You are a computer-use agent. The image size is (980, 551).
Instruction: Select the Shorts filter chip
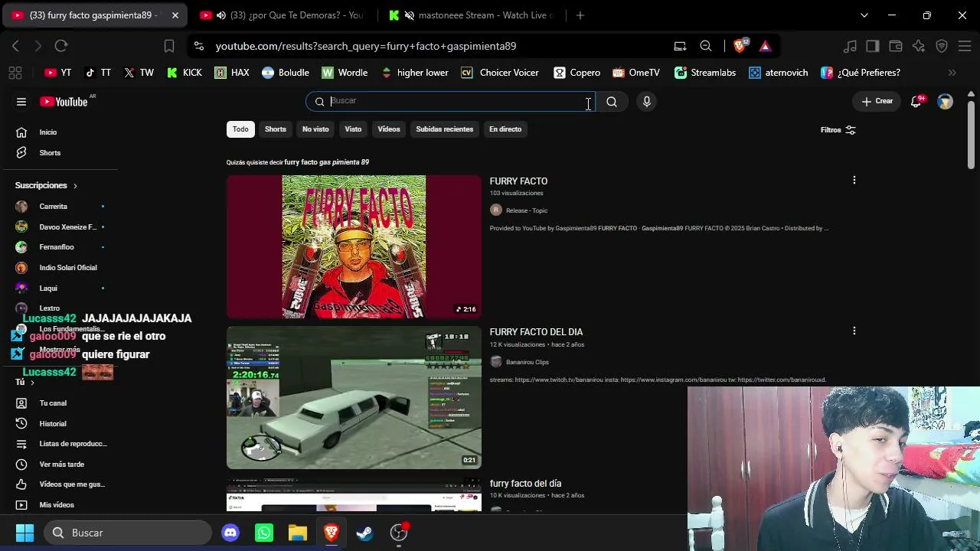(276, 129)
